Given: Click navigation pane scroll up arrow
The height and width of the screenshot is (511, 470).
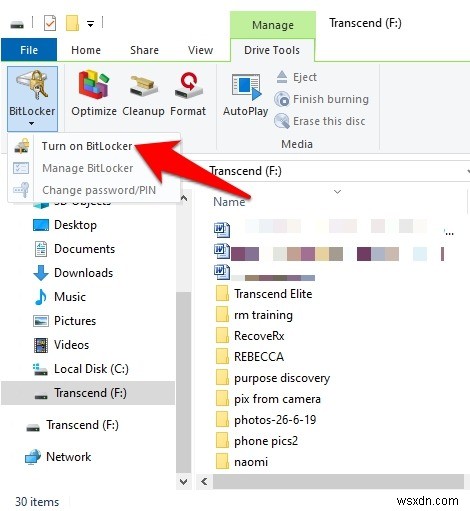Looking at the screenshot, I should 184,198.
